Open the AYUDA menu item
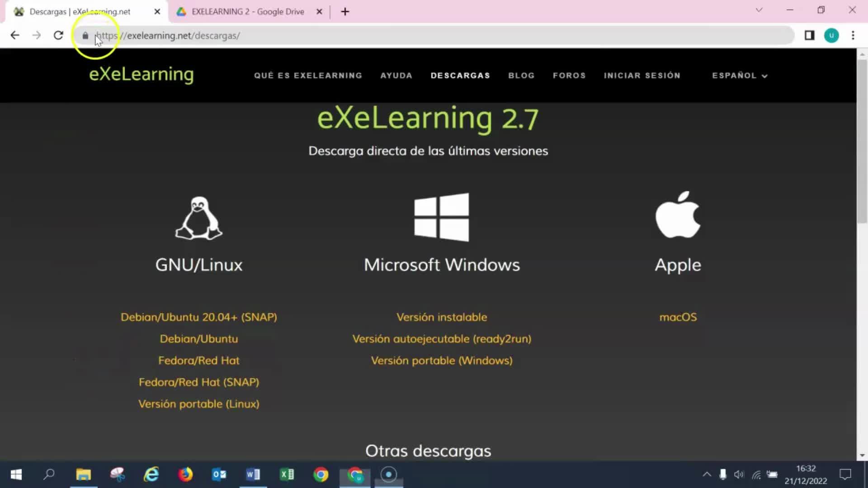The height and width of the screenshot is (488, 868). point(396,75)
